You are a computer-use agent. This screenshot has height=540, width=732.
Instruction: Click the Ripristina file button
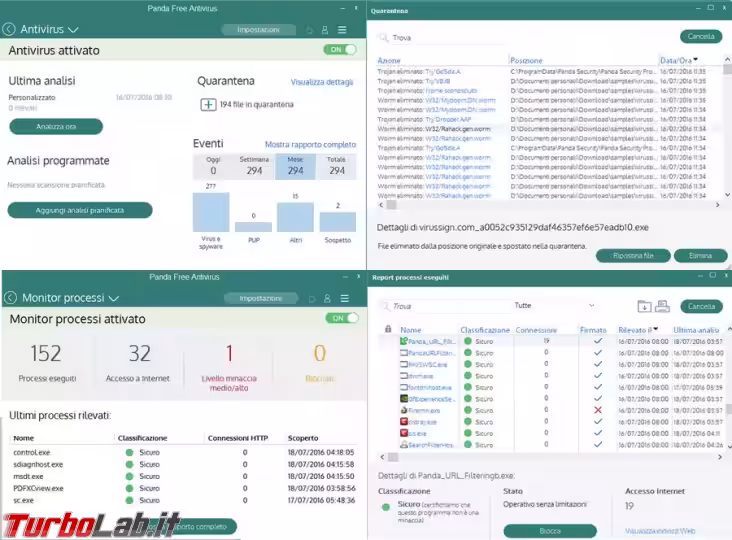pos(632,256)
